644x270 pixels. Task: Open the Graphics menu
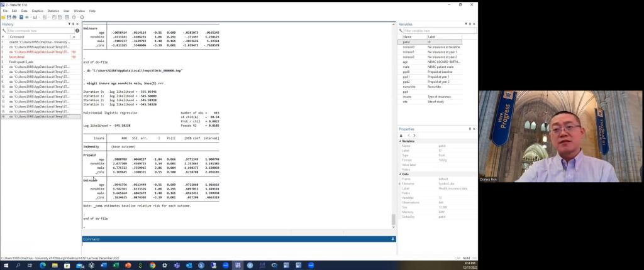(x=38, y=11)
